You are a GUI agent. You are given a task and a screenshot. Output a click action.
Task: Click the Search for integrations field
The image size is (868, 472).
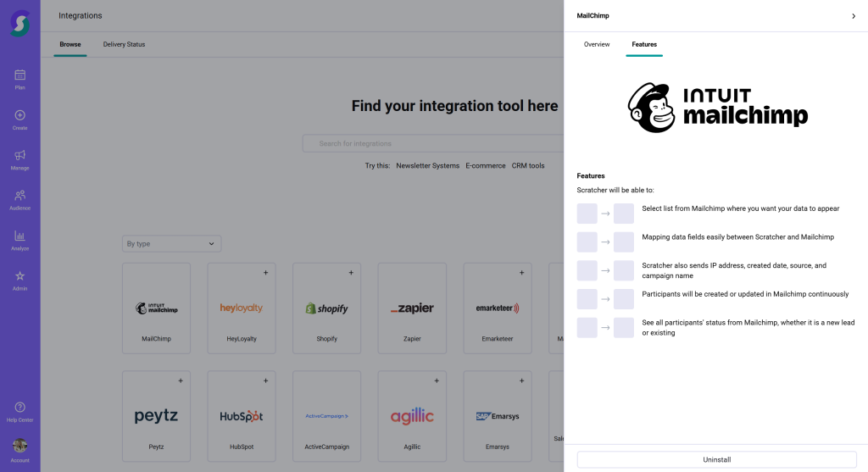(x=432, y=143)
